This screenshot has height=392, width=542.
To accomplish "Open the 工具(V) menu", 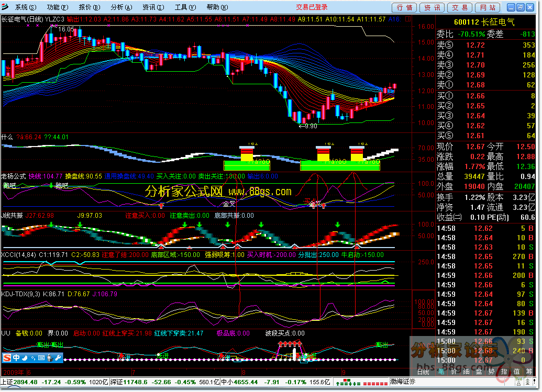I will [185, 7].
